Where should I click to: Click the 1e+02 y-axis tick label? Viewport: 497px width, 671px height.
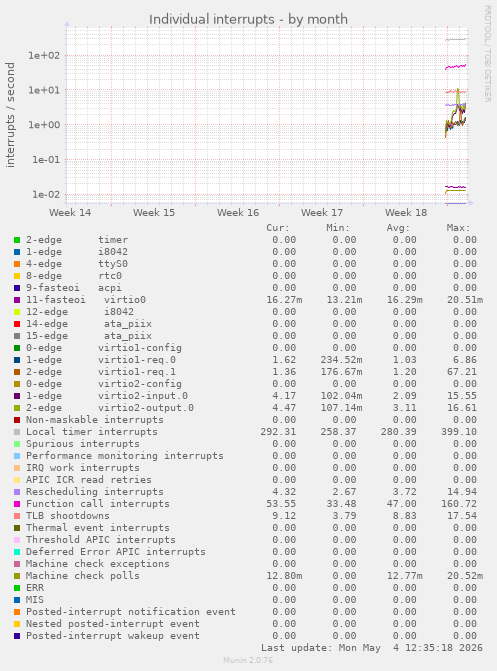[x=44, y=56]
